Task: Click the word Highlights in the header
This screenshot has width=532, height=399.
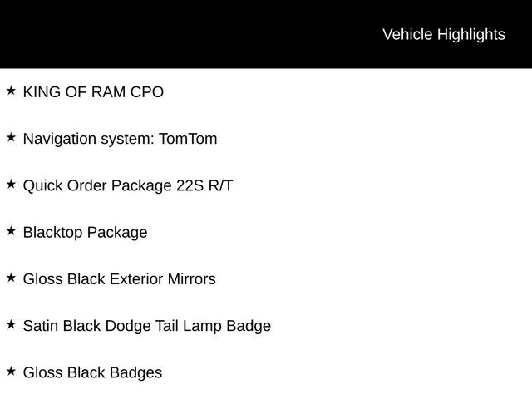Action: click(x=471, y=35)
